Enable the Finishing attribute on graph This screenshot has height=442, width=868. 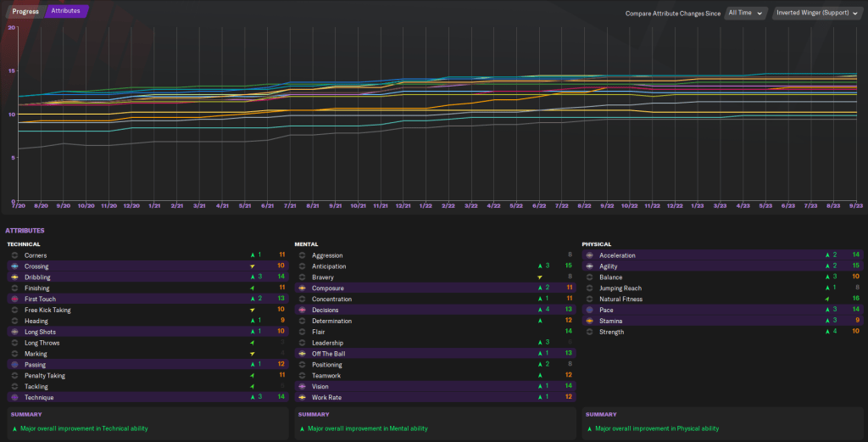coord(14,288)
